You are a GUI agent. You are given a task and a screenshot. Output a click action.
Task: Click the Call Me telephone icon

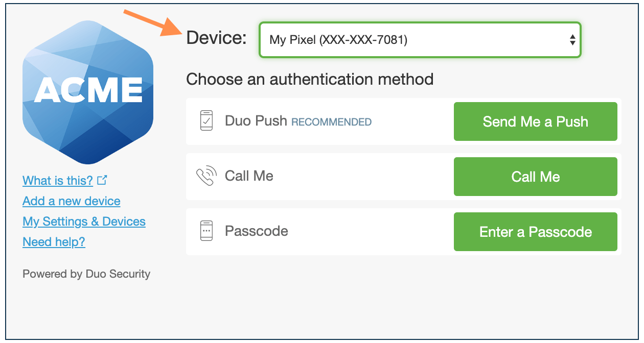click(x=208, y=176)
